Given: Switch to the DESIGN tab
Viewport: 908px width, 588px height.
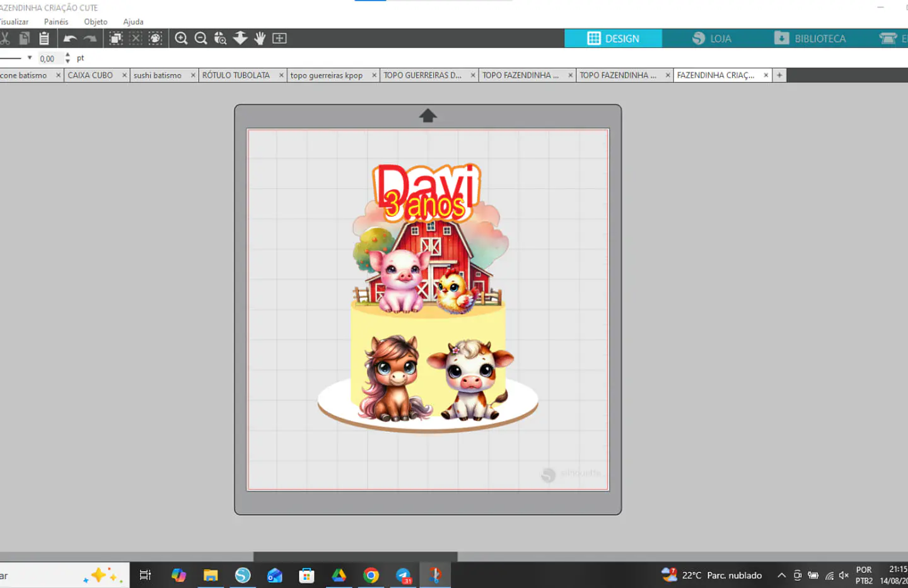Looking at the screenshot, I should (613, 38).
